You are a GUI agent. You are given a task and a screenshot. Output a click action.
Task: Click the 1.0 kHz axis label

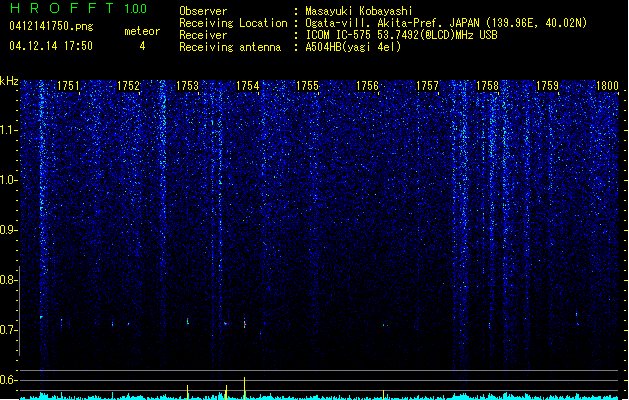[9, 180]
